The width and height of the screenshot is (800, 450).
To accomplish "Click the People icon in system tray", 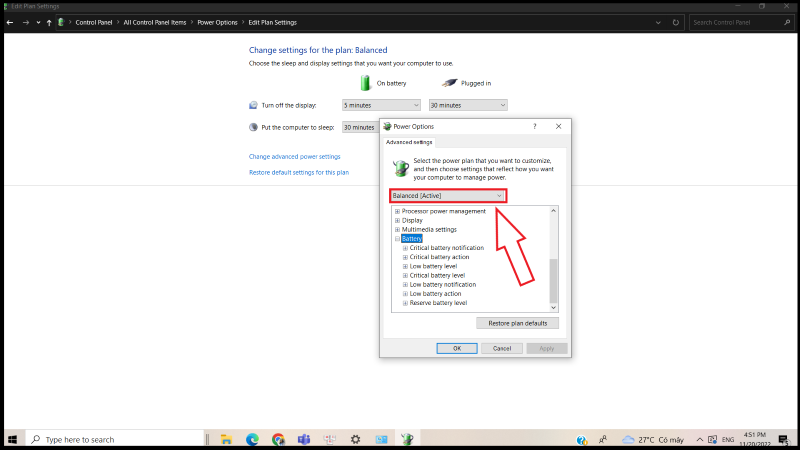I will (603, 439).
